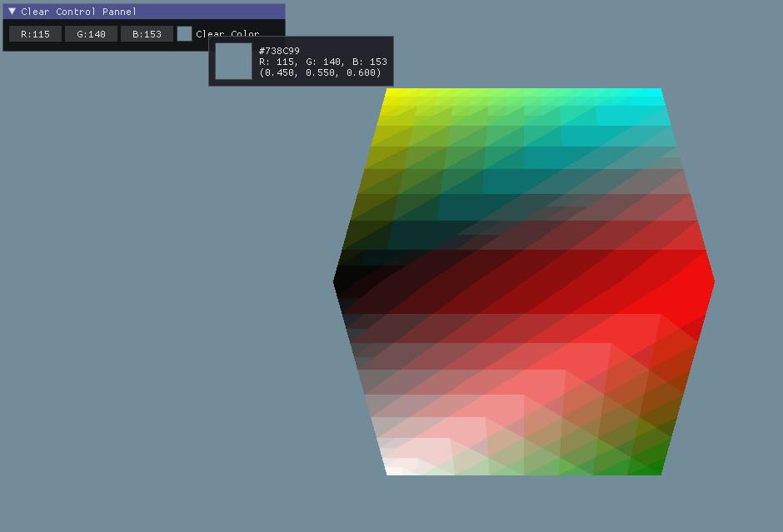Open the Clear Color picker swatch

184,33
